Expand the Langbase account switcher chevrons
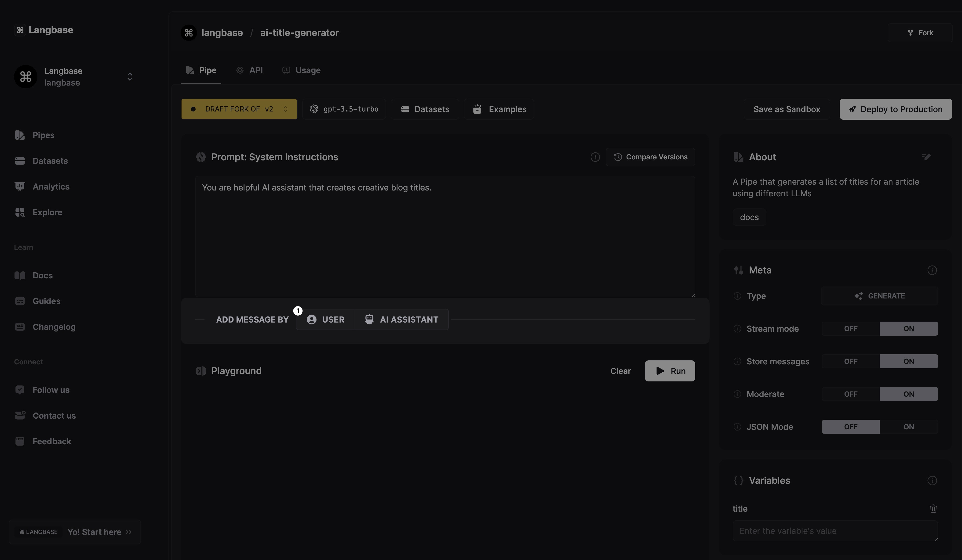962x560 pixels. (x=130, y=77)
